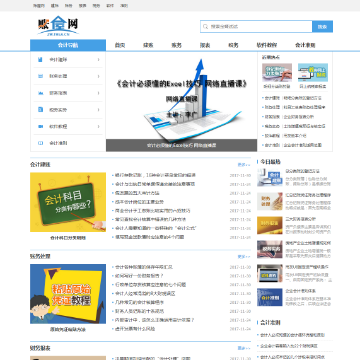
Task: Open 会计准则 in the main nav bar
Action: tap(305, 45)
